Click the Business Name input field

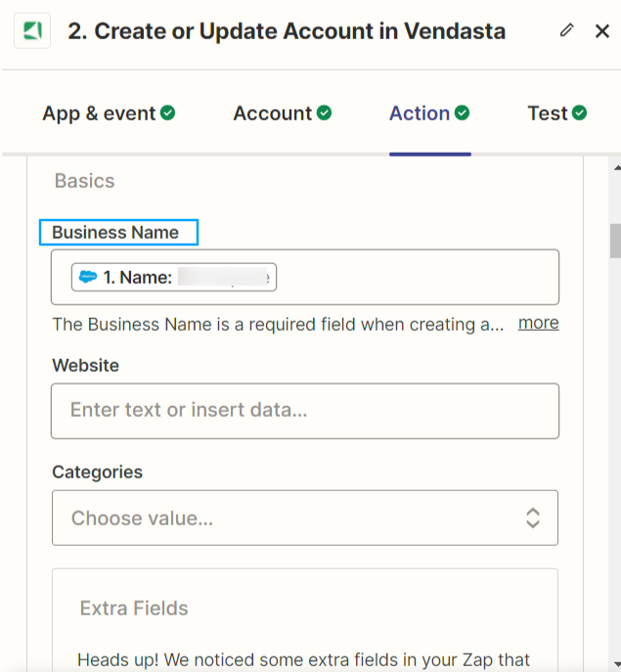(305, 277)
